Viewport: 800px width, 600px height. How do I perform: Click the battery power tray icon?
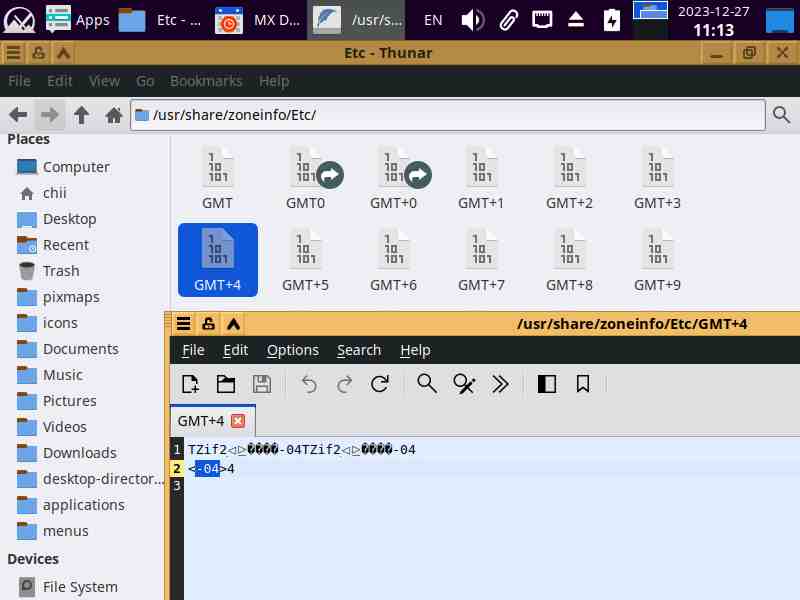[x=611, y=20]
